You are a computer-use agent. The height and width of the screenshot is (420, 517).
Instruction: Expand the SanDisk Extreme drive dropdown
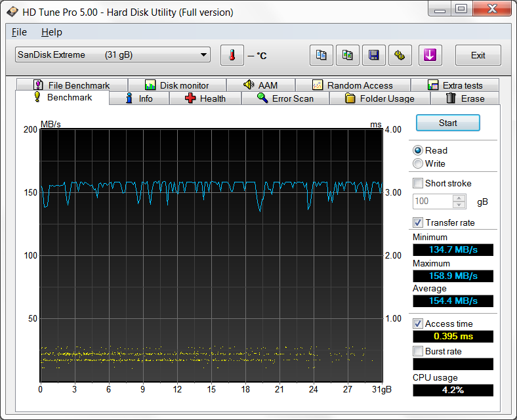[x=113, y=54]
